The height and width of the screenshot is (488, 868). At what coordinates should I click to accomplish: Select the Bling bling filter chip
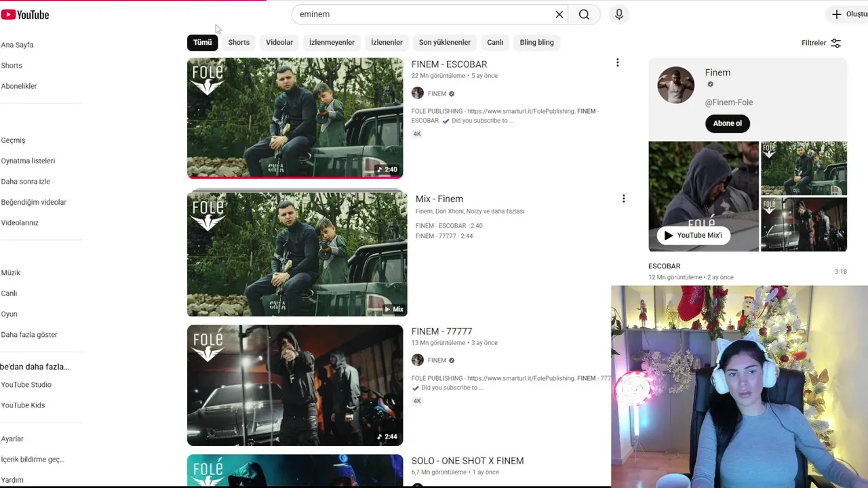(x=537, y=42)
